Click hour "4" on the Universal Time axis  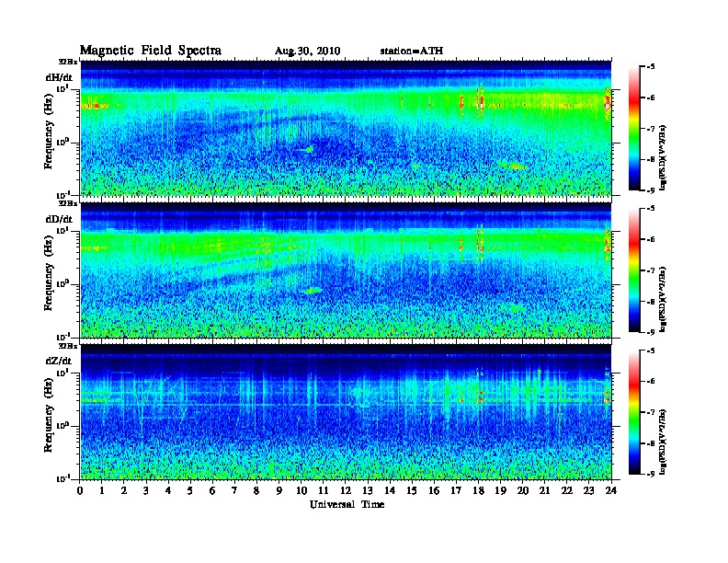coord(168,490)
